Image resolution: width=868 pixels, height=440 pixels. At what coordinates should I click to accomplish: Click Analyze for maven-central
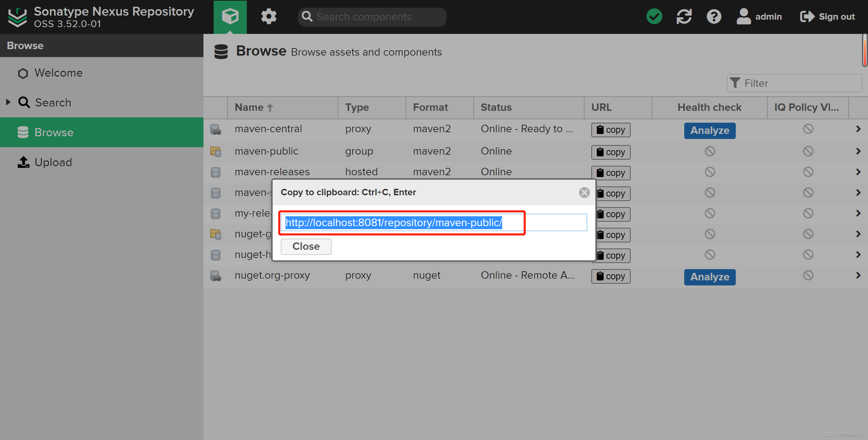pyautogui.click(x=710, y=131)
